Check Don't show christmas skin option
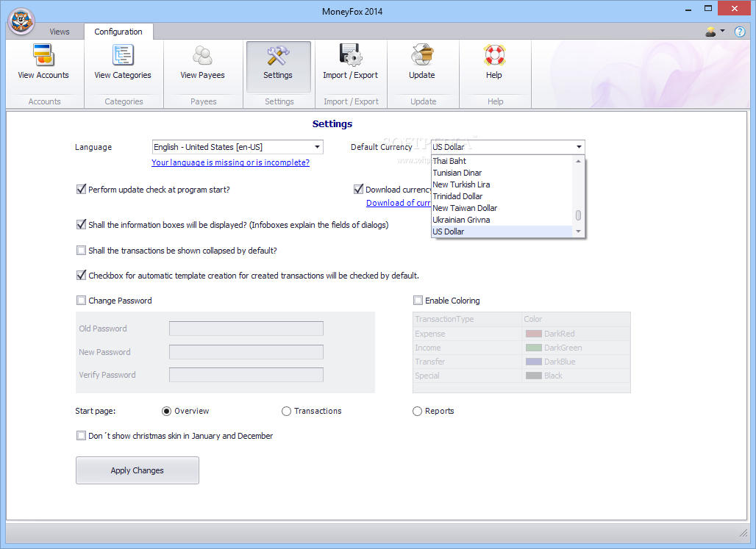The height and width of the screenshot is (549, 756). 82,436
